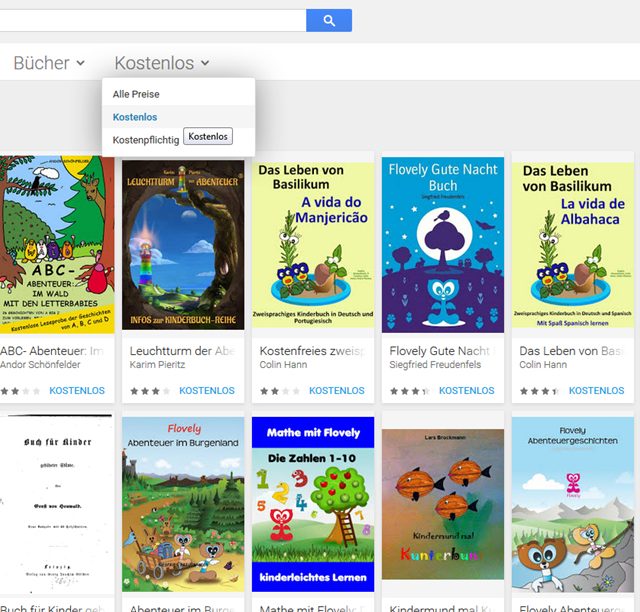The width and height of the screenshot is (640, 612).
Task: Open A vida do Manjericão book cover
Action: tap(313, 245)
